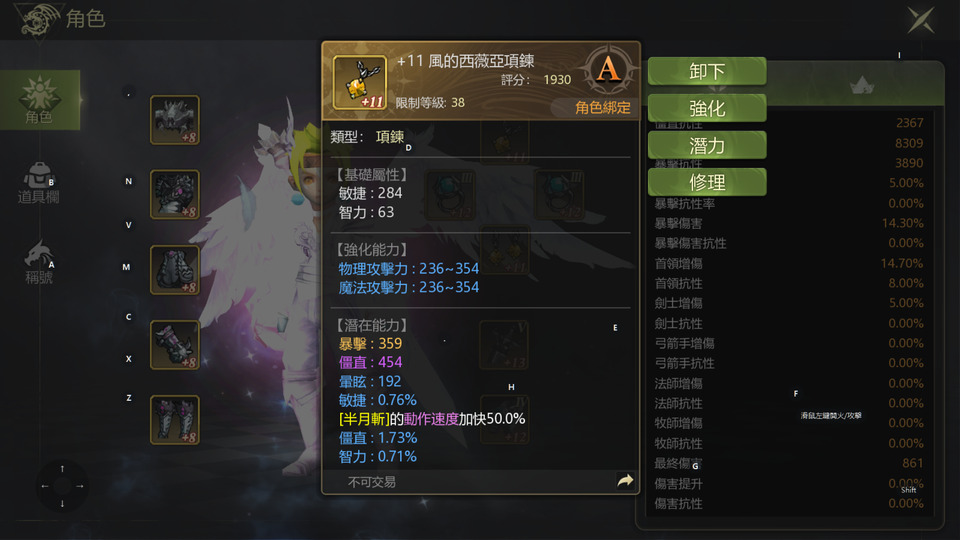This screenshot has height=540, width=960.
Task: Click the right arrow on movement pad
Action: [x=80, y=486]
